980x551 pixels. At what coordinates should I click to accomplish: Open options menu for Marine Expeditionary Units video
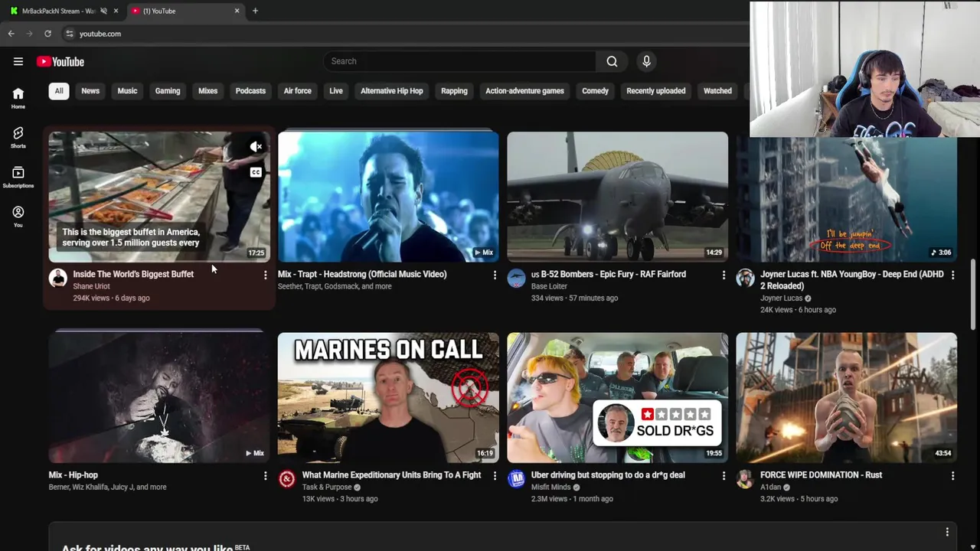click(x=495, y=476)
